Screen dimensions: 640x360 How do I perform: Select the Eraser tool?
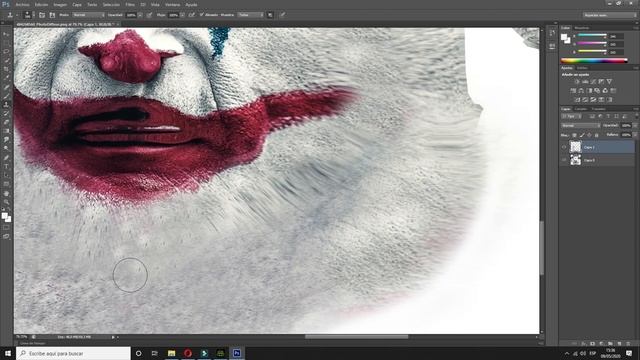tap(6, 122)
